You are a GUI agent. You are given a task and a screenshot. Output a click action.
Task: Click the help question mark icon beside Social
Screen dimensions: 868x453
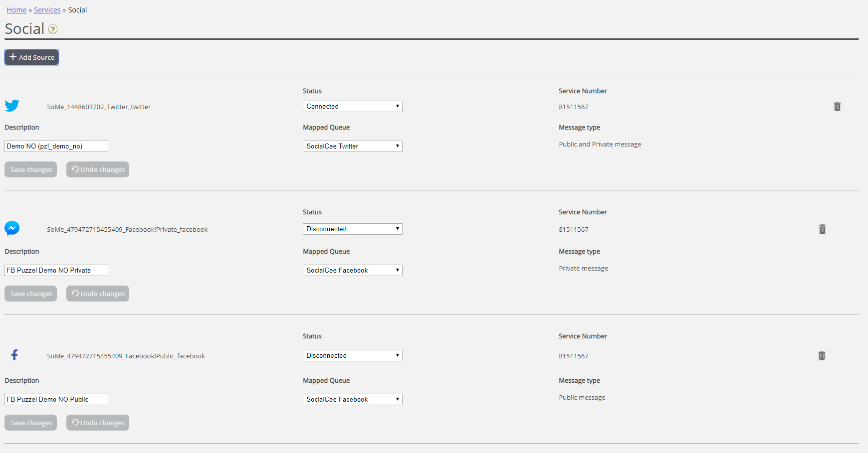pyautogui.click(x=53, y=29)
